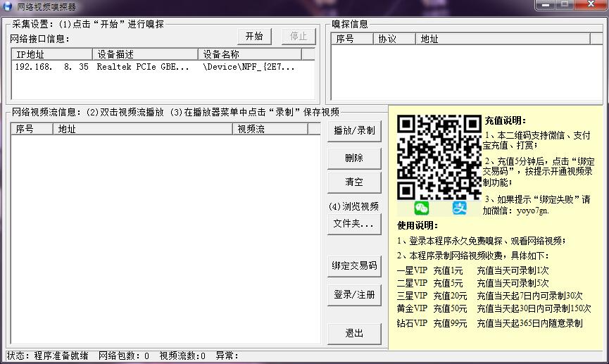Click the 协议 column header in sniff info
Viewport: 609px width, 364px height.
coord(394,39)
